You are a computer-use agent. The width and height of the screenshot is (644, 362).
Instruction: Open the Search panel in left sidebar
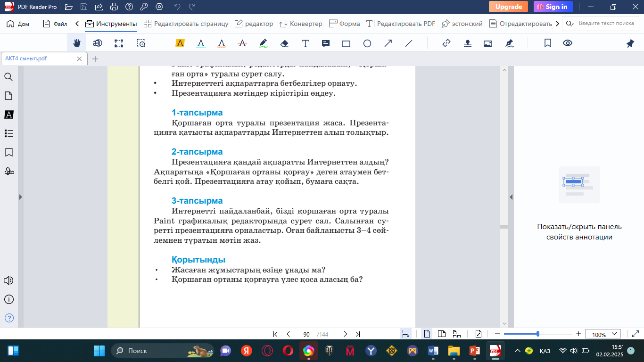[8, 77]
